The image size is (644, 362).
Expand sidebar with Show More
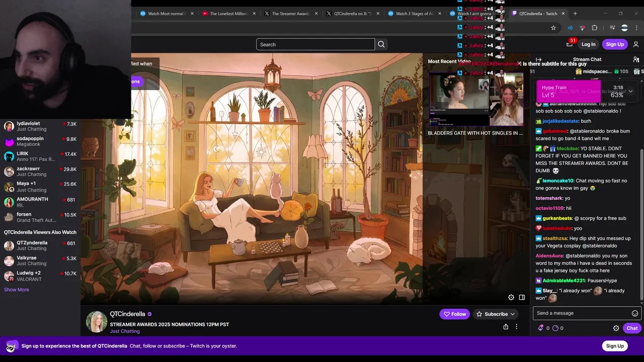tap(17, 290)
